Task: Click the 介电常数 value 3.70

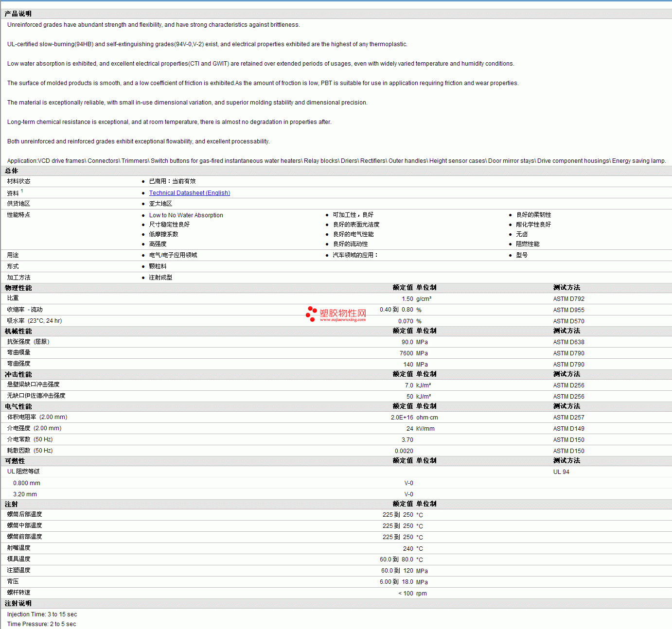Action: coord(407,440)
